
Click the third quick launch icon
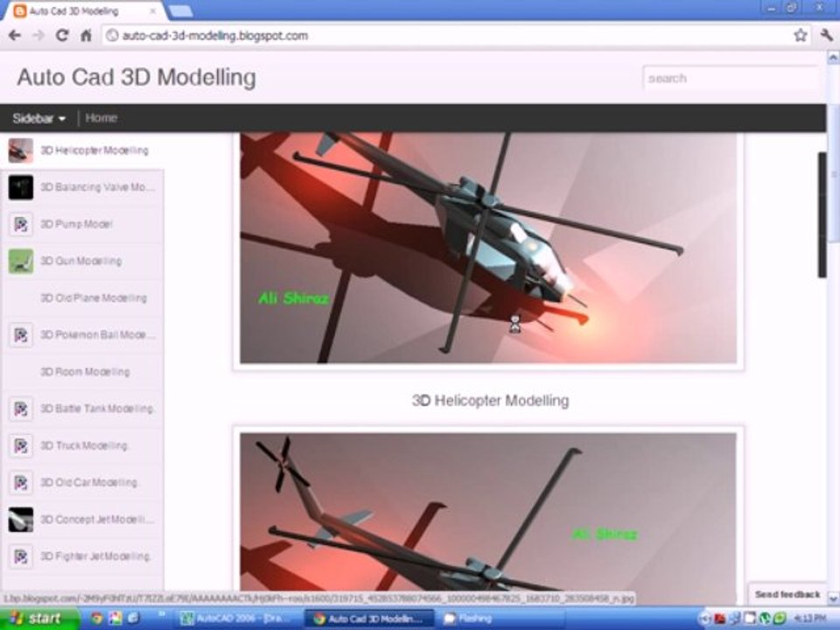pos(133,619)
